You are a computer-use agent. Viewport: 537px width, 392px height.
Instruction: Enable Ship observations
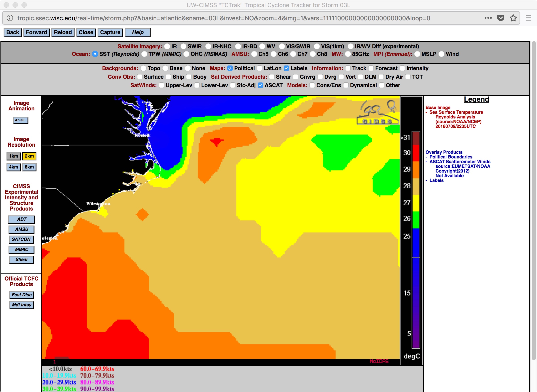(168, 77)
